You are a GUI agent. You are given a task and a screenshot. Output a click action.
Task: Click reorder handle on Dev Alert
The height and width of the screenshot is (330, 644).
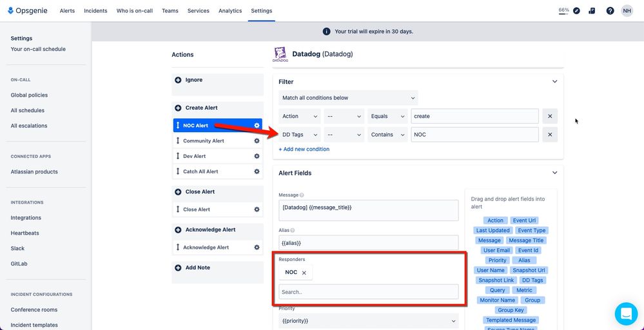(x=178, y=156)
